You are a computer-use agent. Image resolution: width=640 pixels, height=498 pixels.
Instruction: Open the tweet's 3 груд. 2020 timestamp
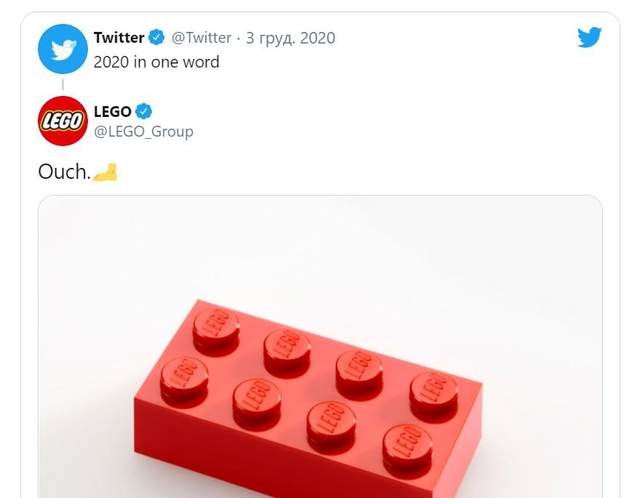click(291, 38)
